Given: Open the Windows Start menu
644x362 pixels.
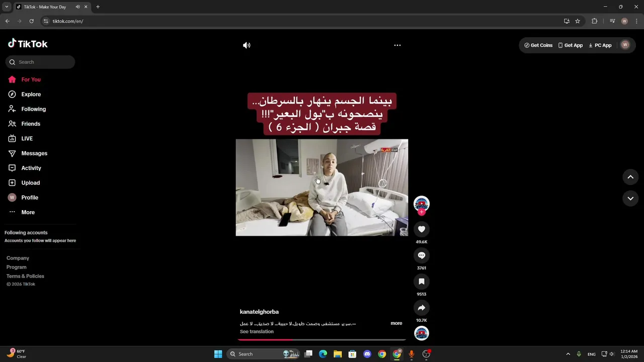Looking at the screenshot, I should (x=218, y=354).
